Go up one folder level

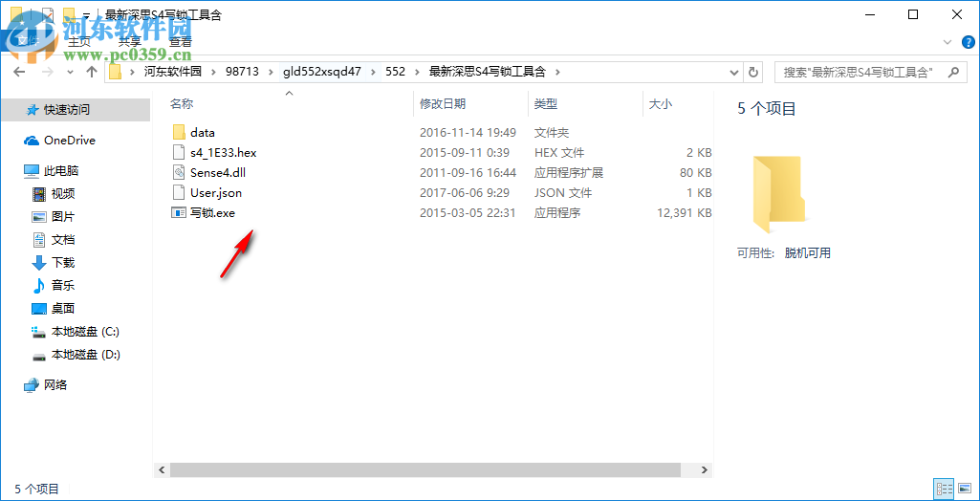pyautogui.click(x=92, y=72)
